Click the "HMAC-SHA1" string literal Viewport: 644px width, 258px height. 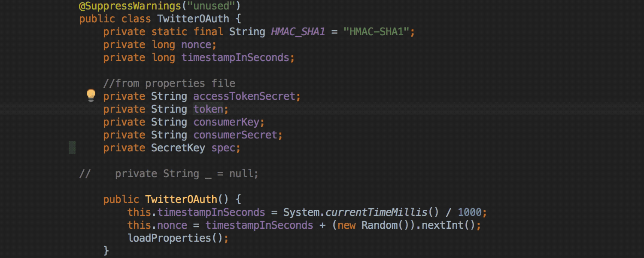coord(376,32)
